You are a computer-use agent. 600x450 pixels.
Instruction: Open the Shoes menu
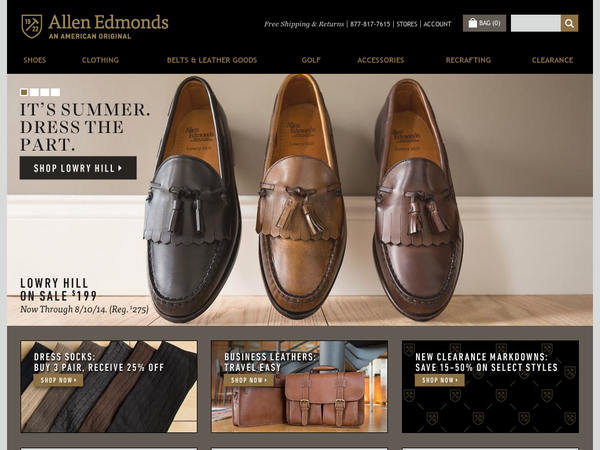coord(35,60)
